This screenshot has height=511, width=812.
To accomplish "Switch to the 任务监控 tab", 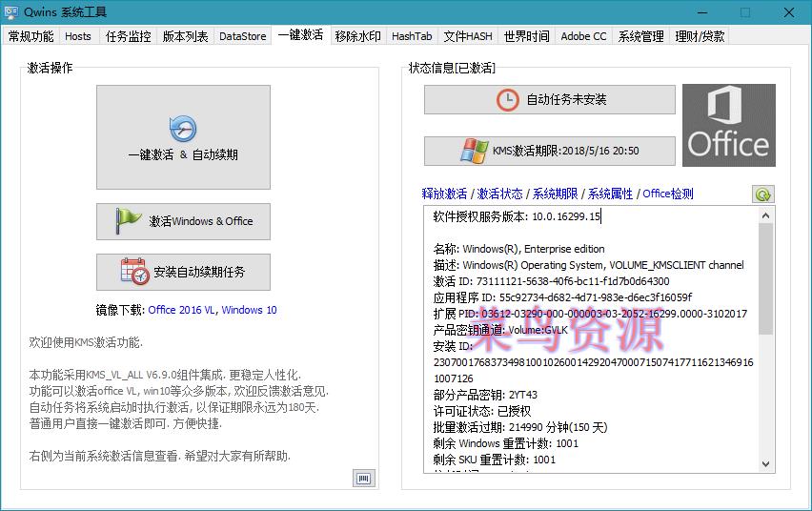I will pos(128,36).
